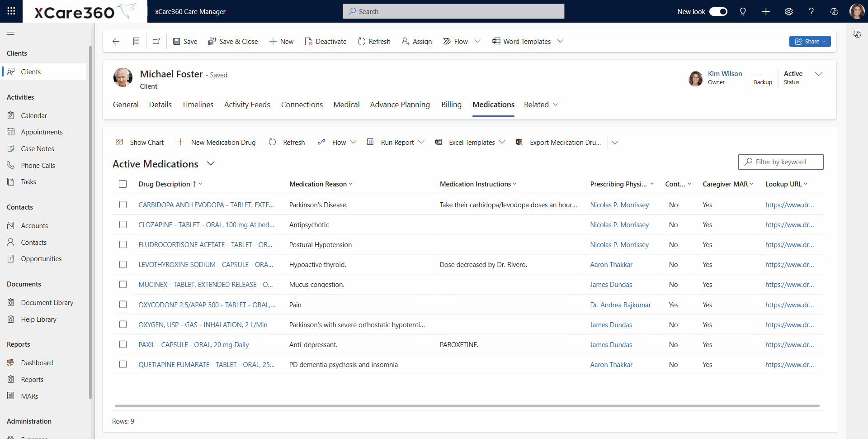Open owner Kim Wilson link
Viewport: 868px width, 439px height.
point(725,74)
